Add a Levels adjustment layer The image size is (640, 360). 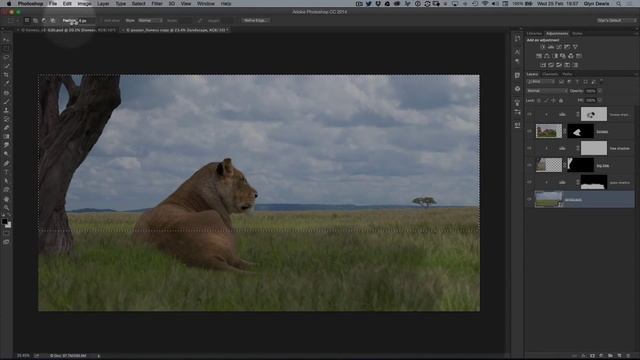point(551,47)
